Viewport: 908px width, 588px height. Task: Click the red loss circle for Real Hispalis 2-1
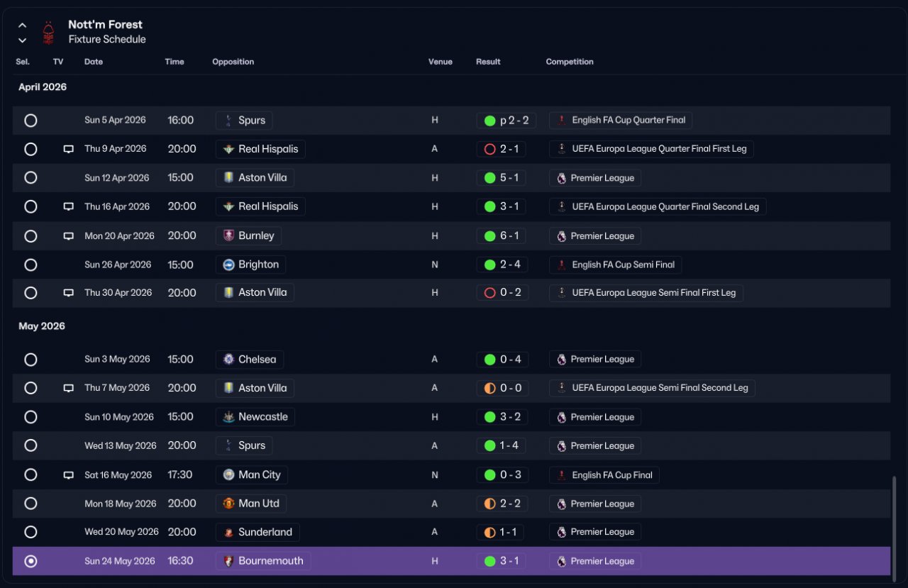(x=489, y=149)
